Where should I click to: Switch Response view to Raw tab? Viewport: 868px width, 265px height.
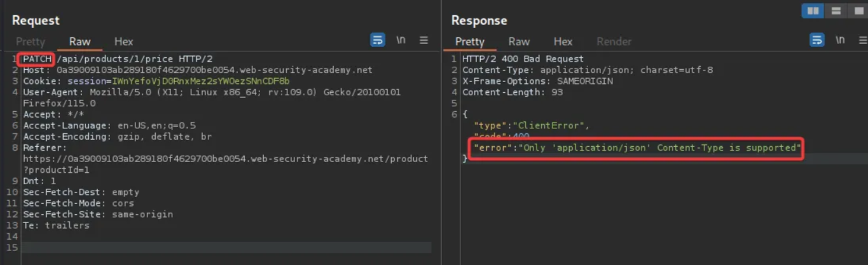tap(519, 41)
